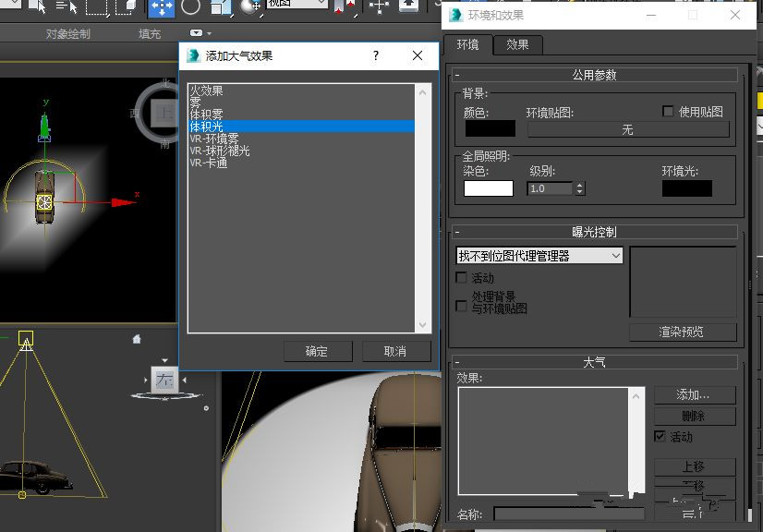
Task: Click the dialog list scrollbar down arrow
Action: pos(422,325)
